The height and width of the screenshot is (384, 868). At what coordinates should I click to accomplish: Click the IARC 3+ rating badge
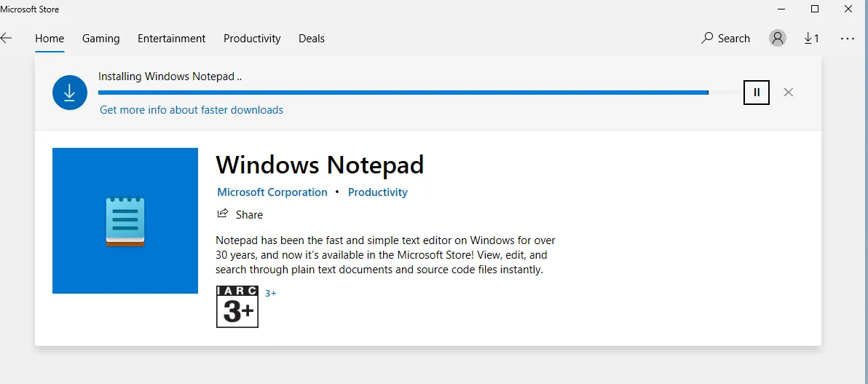tap(237, 307)
